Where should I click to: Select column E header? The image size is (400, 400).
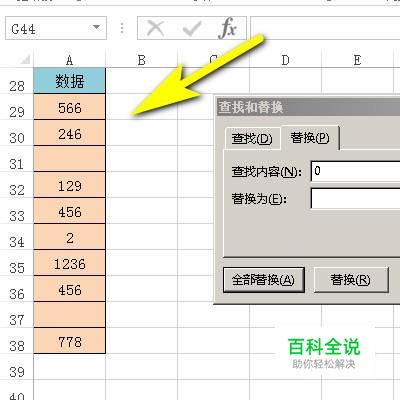[357, 60]
